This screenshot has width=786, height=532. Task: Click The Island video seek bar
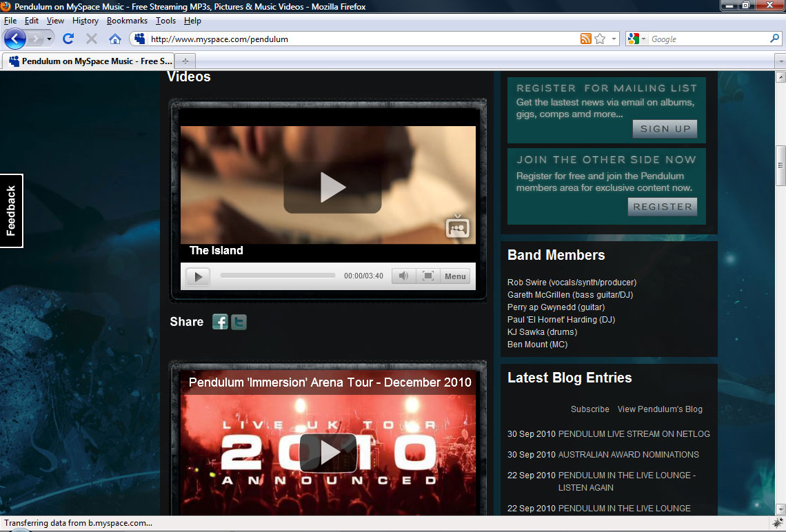[x=278, y=276]
